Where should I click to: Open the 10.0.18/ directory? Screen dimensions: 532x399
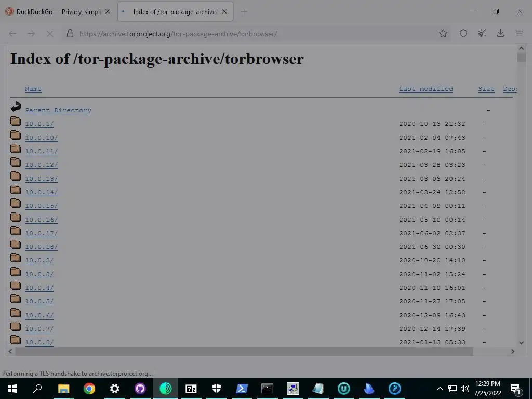click(x=42, y=247)
